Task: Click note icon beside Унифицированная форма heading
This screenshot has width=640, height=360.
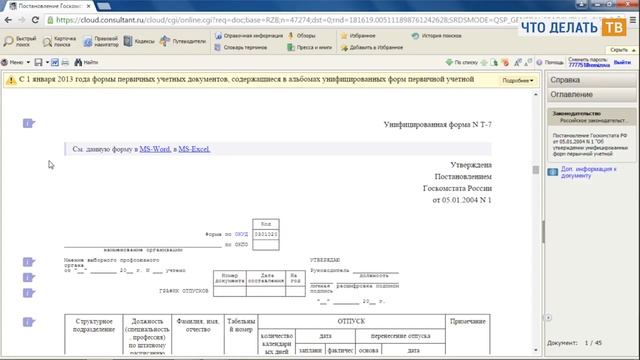Action: (x=29, y=123)
